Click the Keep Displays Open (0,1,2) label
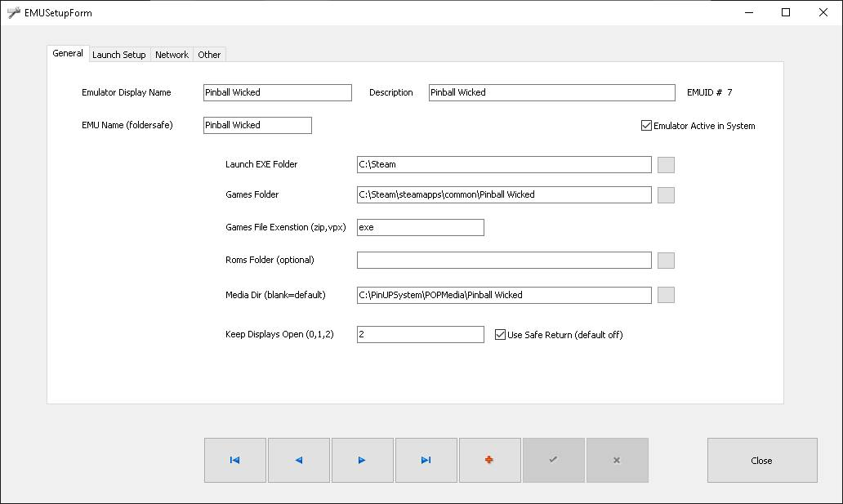Image resolution: width=843 pixels, height=504 pixels. (x=279, y=334)
